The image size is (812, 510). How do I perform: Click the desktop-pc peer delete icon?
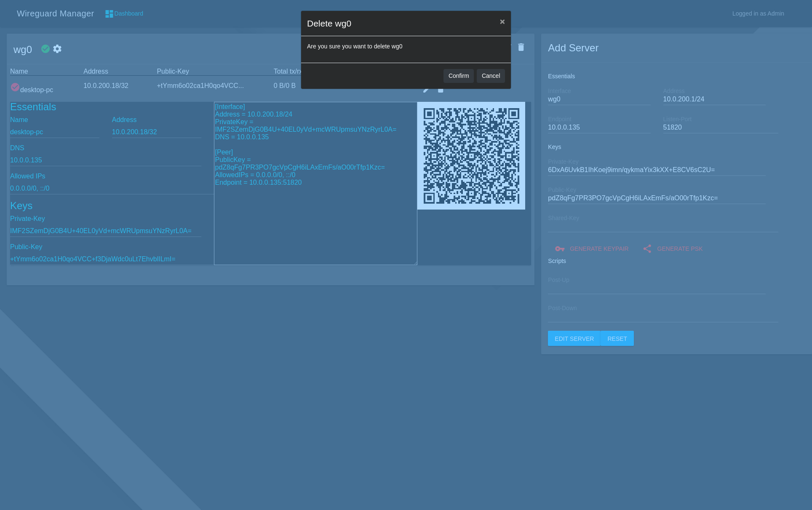(x=441, y=90)
